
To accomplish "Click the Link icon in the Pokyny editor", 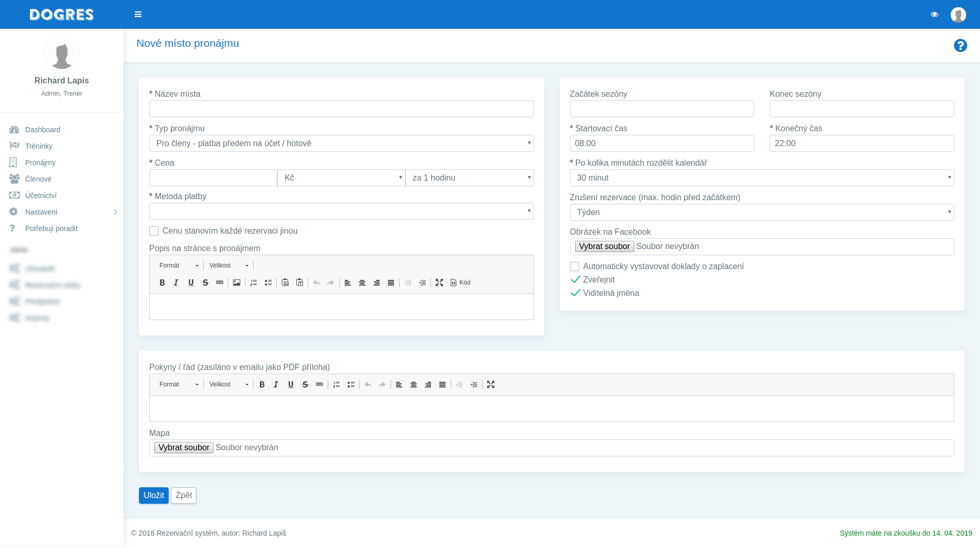I will point(319,384).
